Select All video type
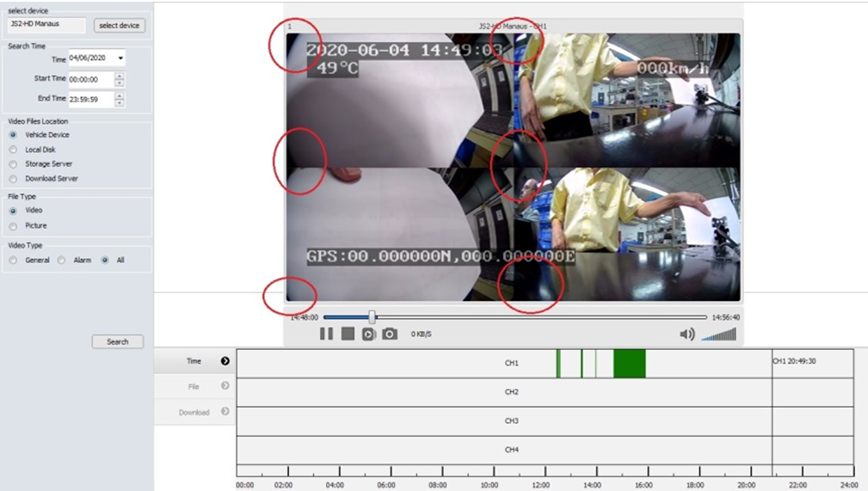The image size is (868, 491). pos(105,261)
